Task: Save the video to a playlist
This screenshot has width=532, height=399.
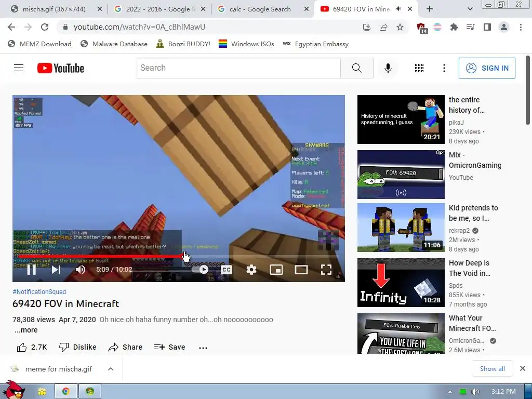Action: pyautogui.click(x=169, y=347)
